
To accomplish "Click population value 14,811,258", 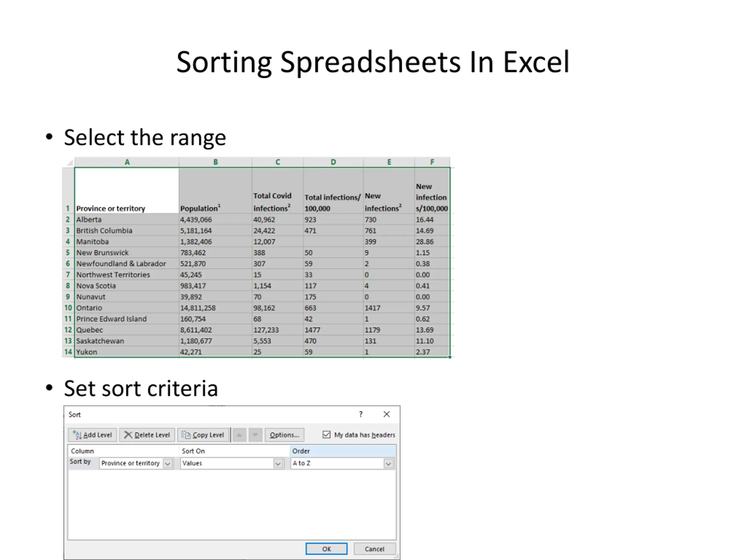I will [x=215, y=308].
